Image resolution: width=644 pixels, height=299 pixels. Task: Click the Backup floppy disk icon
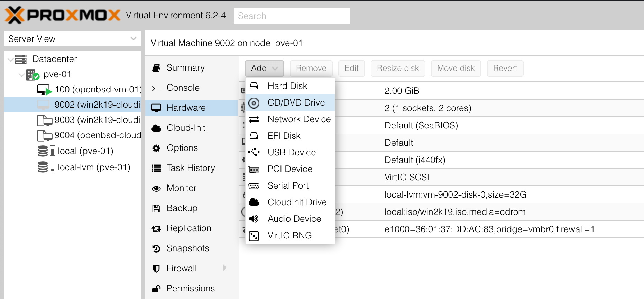tap(156, 208)
